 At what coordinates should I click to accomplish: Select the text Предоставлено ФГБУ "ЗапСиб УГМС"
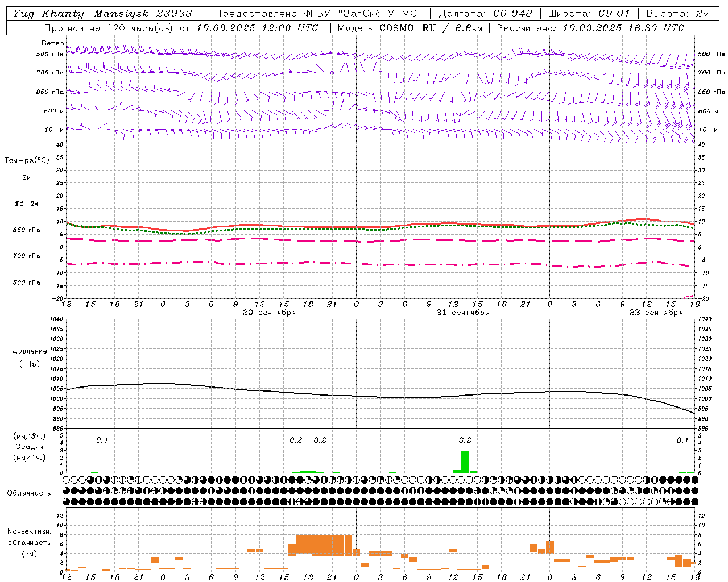pos(318,14)
